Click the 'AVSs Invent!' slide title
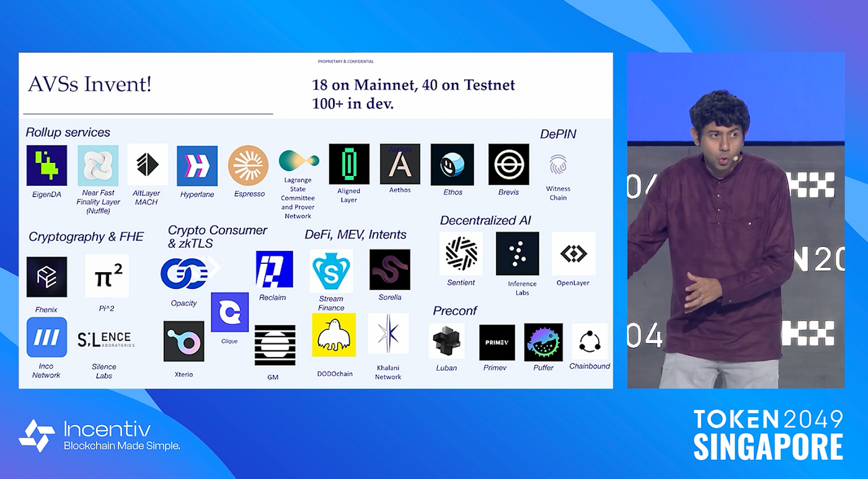868x479 pixels. pos(90,84)
